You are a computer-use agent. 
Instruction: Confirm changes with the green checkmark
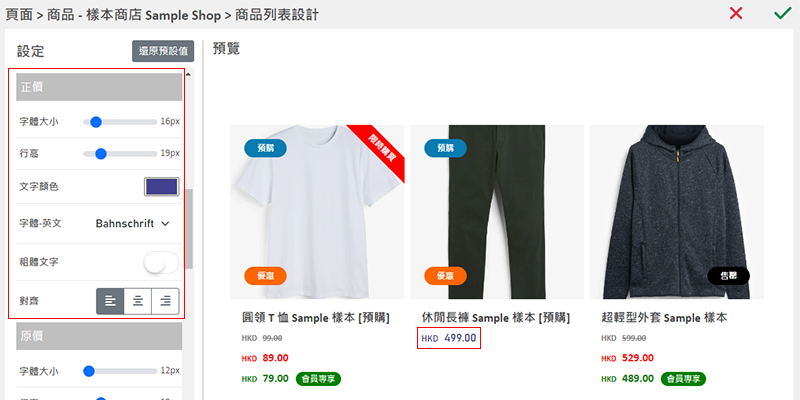coord(782,13)
